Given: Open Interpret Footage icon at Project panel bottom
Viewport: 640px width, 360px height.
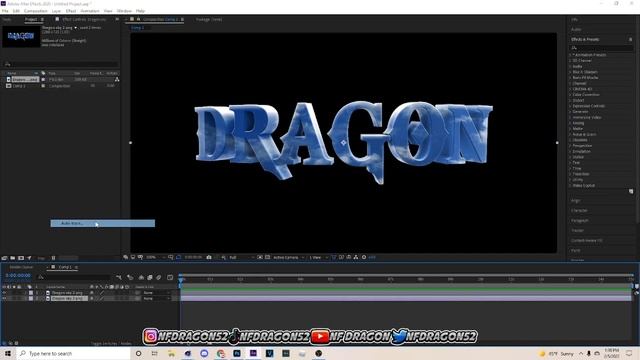Looking at the screenshot, I should [x=4, y=258].
